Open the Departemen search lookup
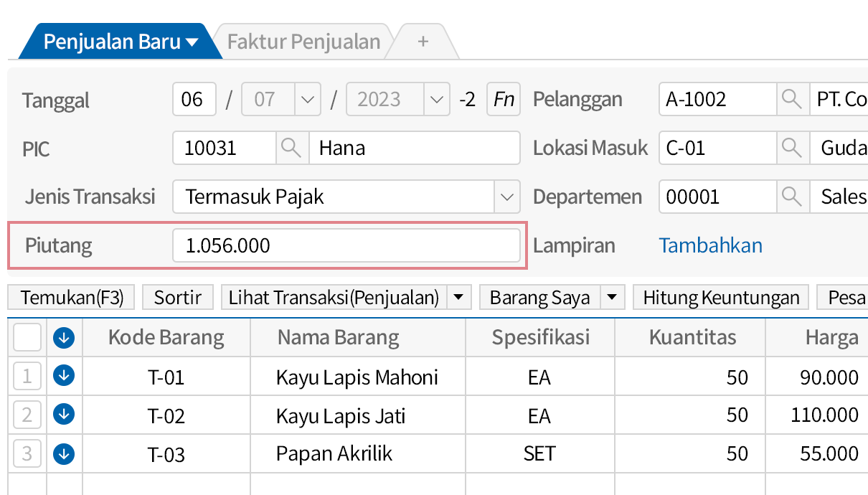 coord(792,197)
